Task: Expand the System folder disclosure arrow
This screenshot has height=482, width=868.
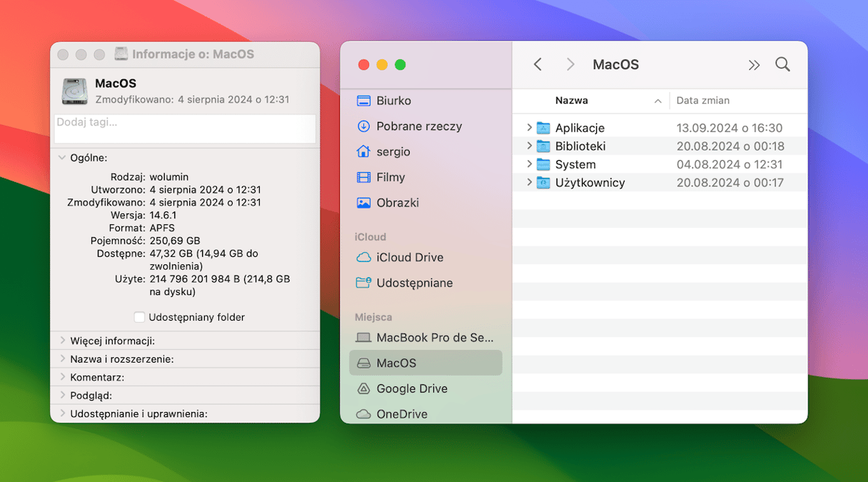Action: pos(529,164)
